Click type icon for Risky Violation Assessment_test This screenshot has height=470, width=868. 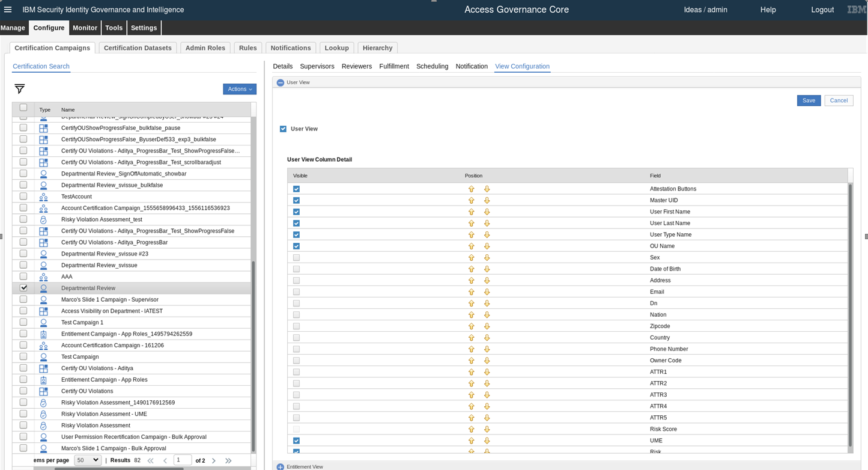click(43, 219)
